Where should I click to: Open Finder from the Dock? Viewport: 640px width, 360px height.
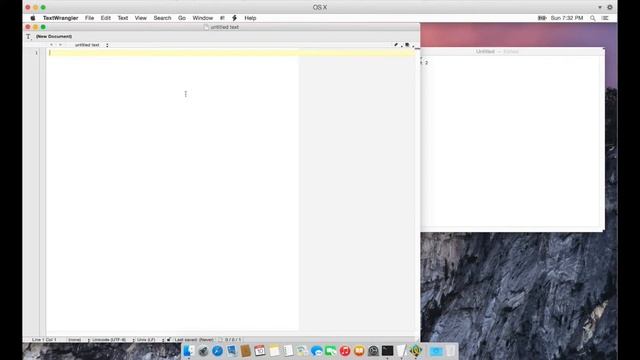[188, 351]
